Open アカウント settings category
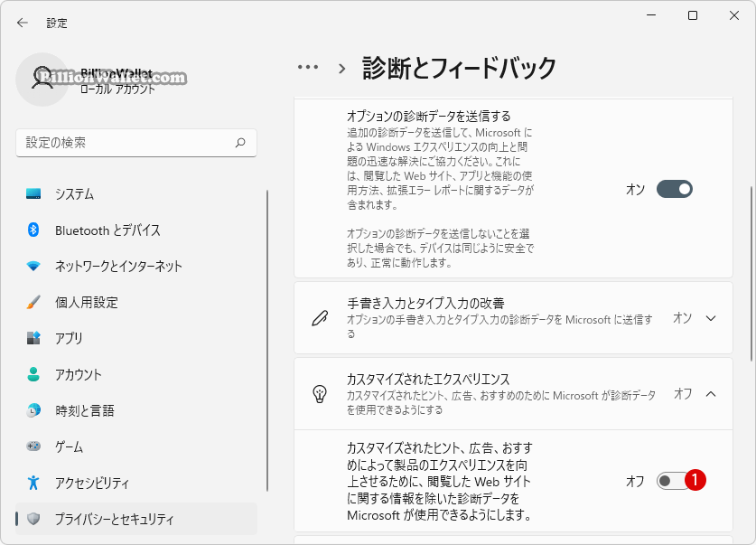 pos(136,374)
